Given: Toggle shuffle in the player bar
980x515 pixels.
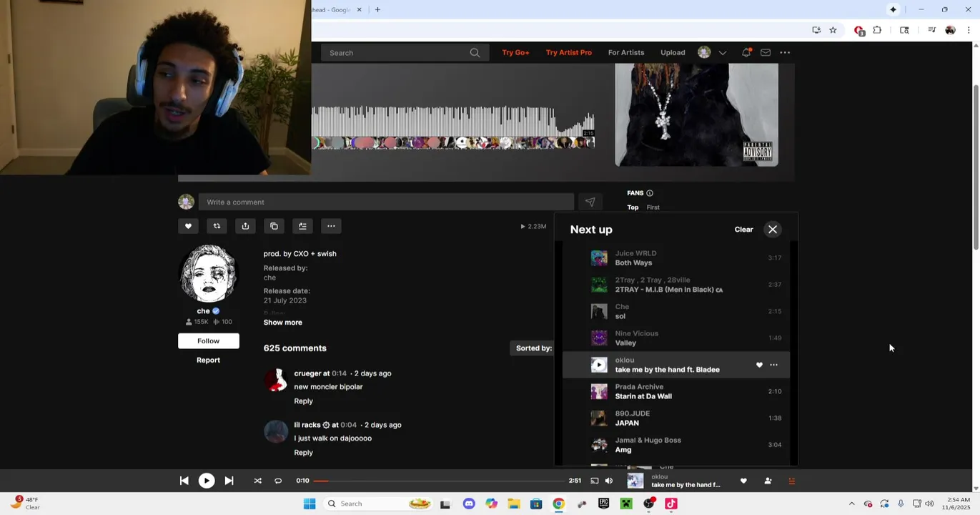Looking at the screenshot, I should tap(257, 481).
